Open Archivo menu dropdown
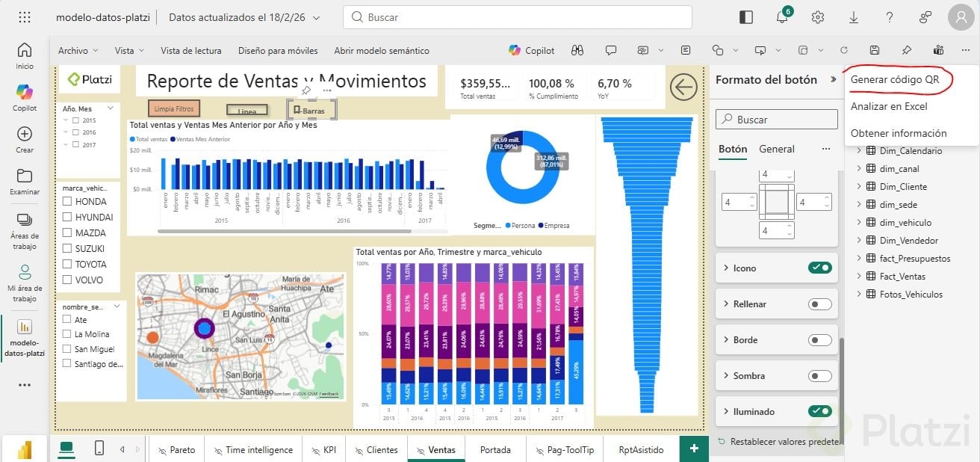980x462 pixels. click(x=78, y=50)
